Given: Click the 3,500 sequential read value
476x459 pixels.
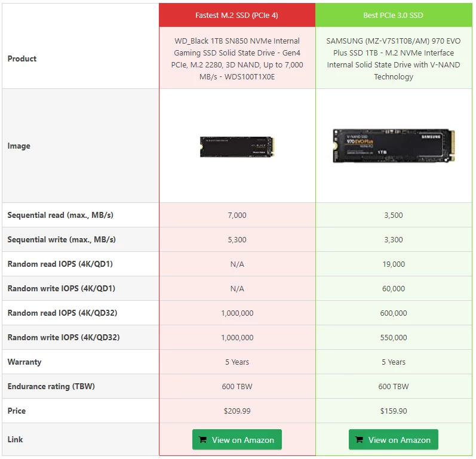Looking at the screenshot, I should 394,215.
